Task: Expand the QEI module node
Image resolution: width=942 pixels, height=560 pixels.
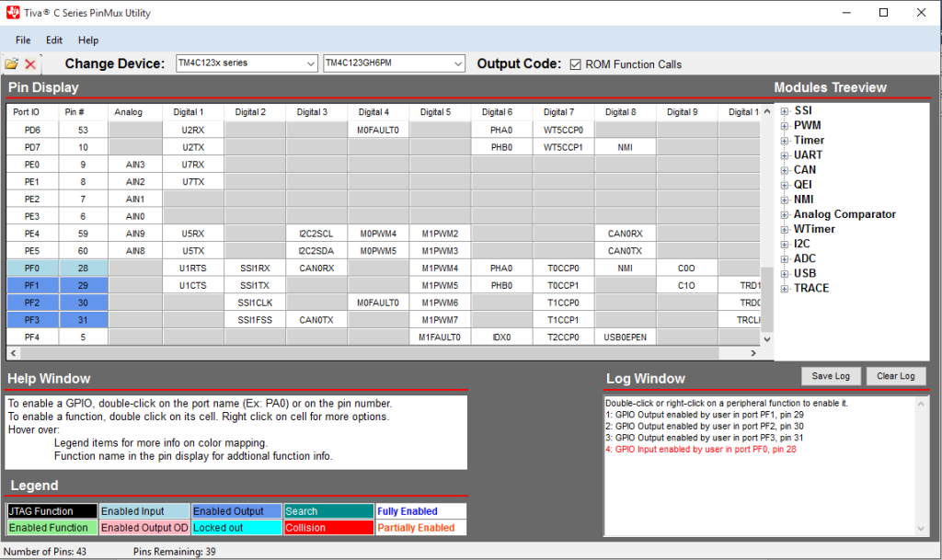Action: pos(785,185)
